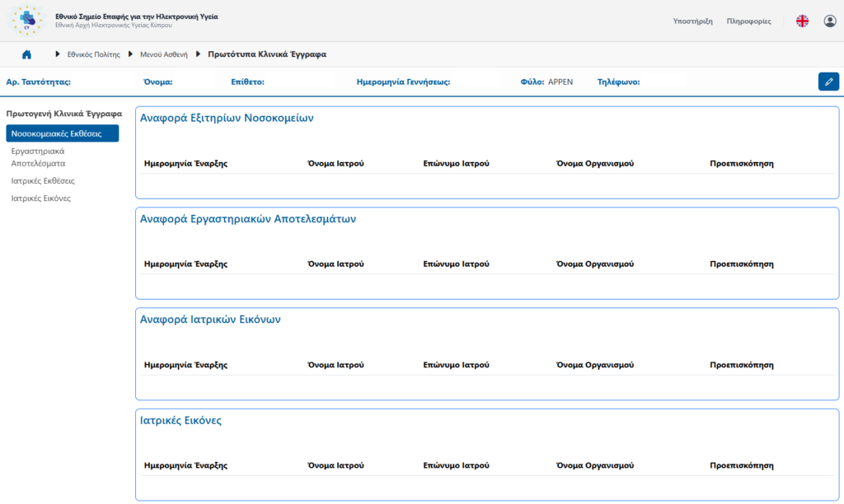This screenshot has width=844, height=504.
Task: Switch language via the UK flag icon
Action: tap(802, 21)
